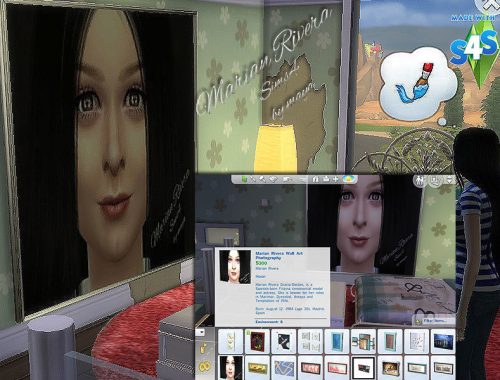This screenshot has width=500, height=380.
Task: Click the yellow floor lamp in the room
Action: [276, 148]
